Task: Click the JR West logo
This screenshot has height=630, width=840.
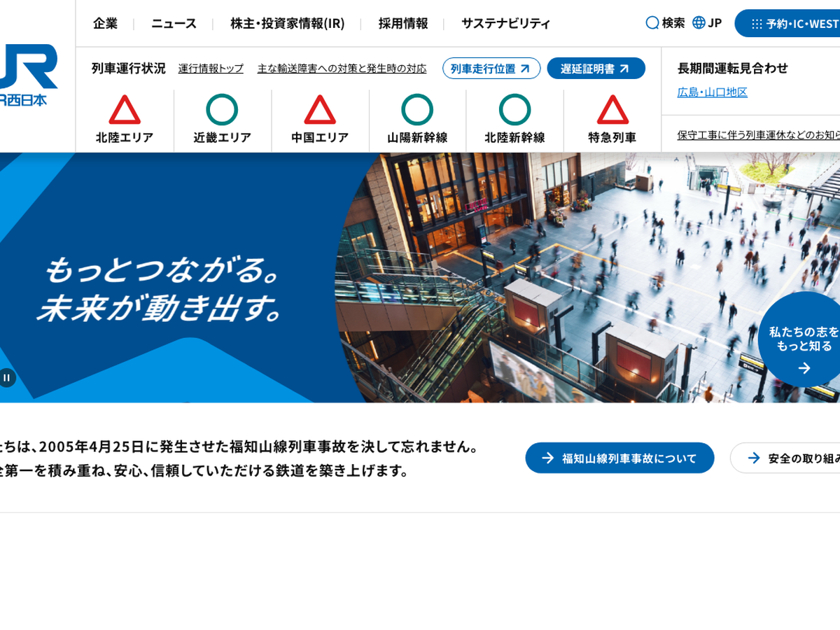Action: coord(28,73)
